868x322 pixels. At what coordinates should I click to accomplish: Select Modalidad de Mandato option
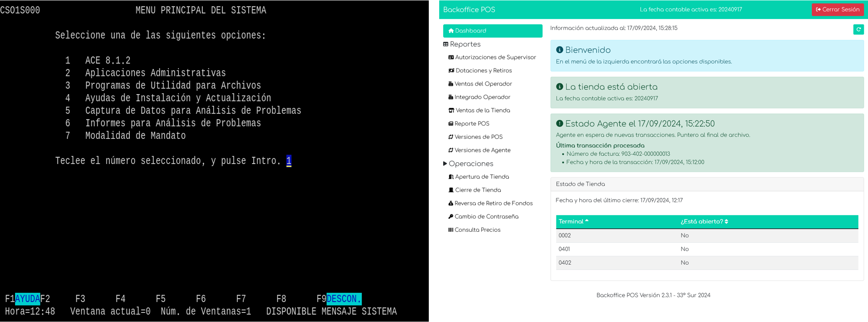[135, 136]
